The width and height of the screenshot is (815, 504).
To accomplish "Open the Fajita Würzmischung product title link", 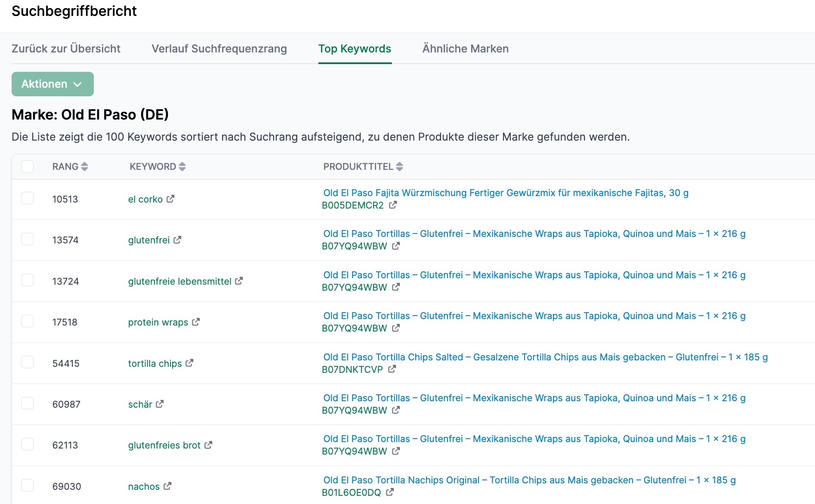I will [506, 193].
